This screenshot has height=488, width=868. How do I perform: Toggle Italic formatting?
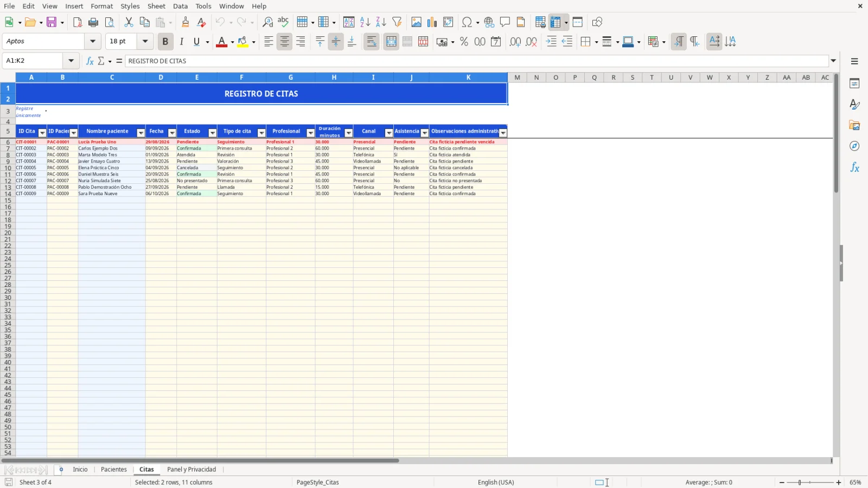coord(181,41)
